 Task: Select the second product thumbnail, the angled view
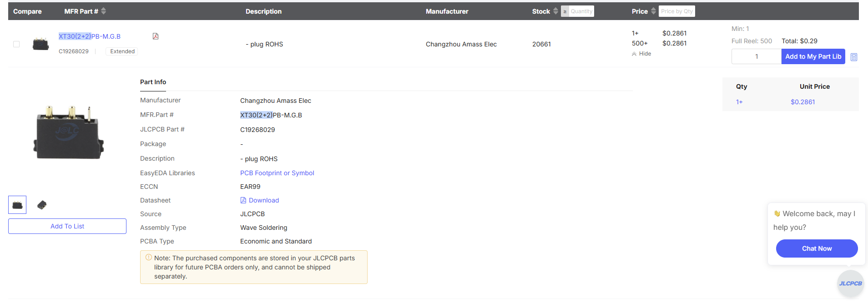[x=42, y=205]
